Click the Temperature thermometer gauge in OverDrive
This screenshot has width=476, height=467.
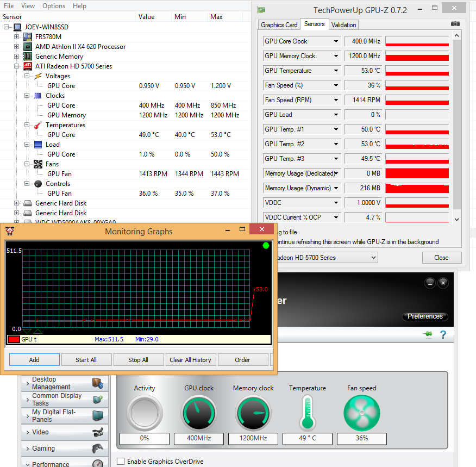[308, 413]
